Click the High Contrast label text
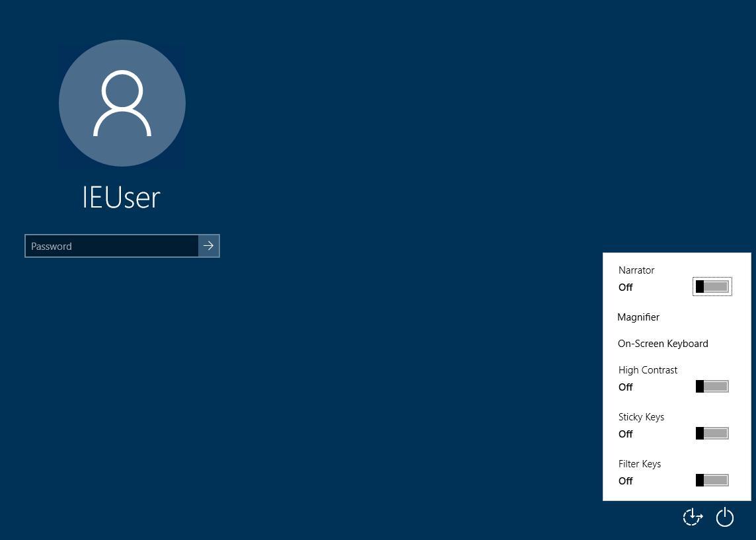The width and height of the screenshot is (756, 540). pos(648,370)
